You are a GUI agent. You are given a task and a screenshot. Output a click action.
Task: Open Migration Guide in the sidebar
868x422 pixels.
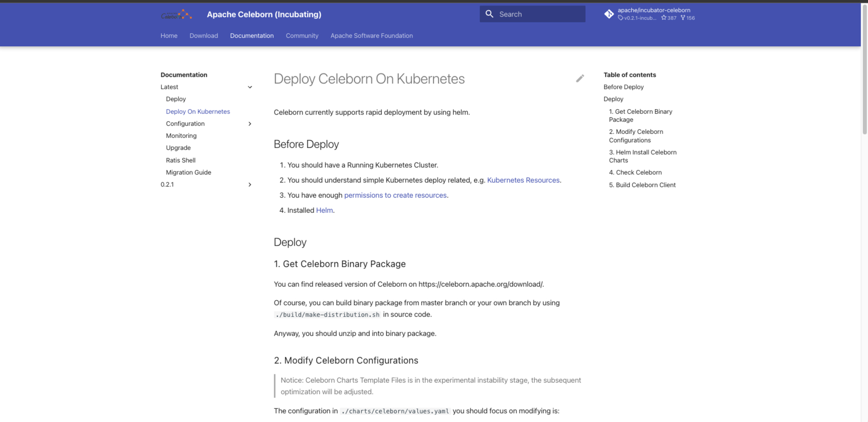click(189, 173)
